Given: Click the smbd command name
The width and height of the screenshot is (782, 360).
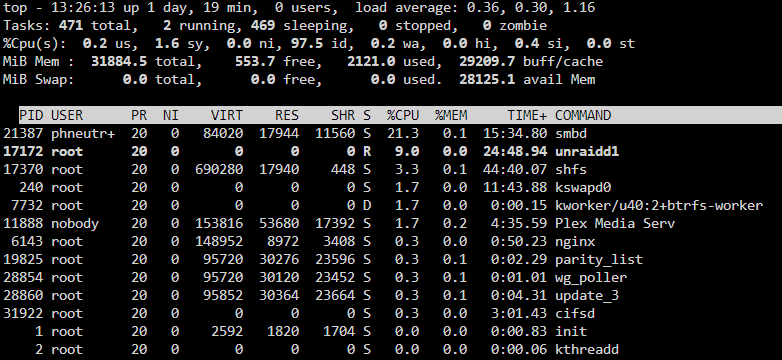Looking at the screenshot, I should [571, 134].
